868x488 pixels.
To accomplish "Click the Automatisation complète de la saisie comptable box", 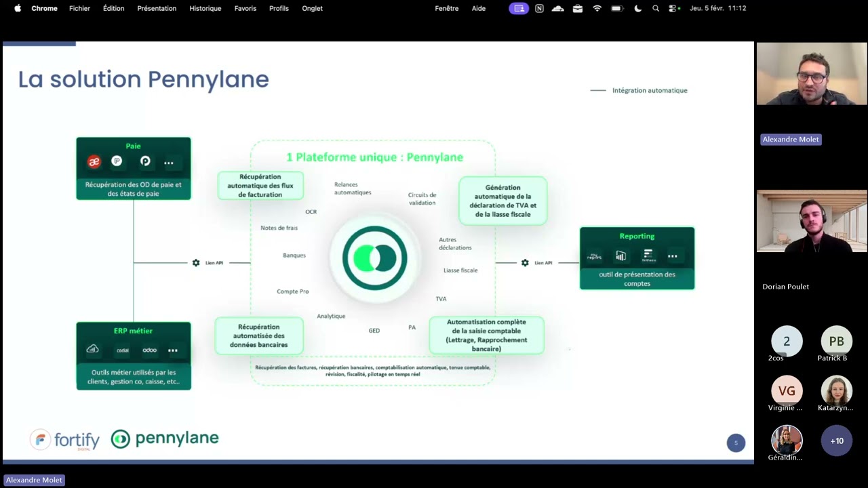I will 486,335.
